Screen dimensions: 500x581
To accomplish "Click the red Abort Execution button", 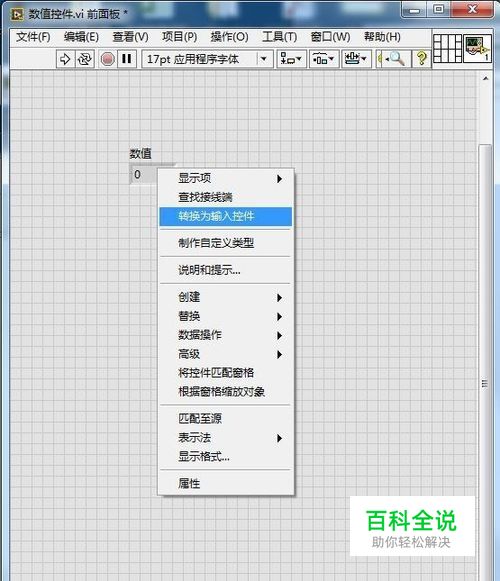I will tap(107, 59).
